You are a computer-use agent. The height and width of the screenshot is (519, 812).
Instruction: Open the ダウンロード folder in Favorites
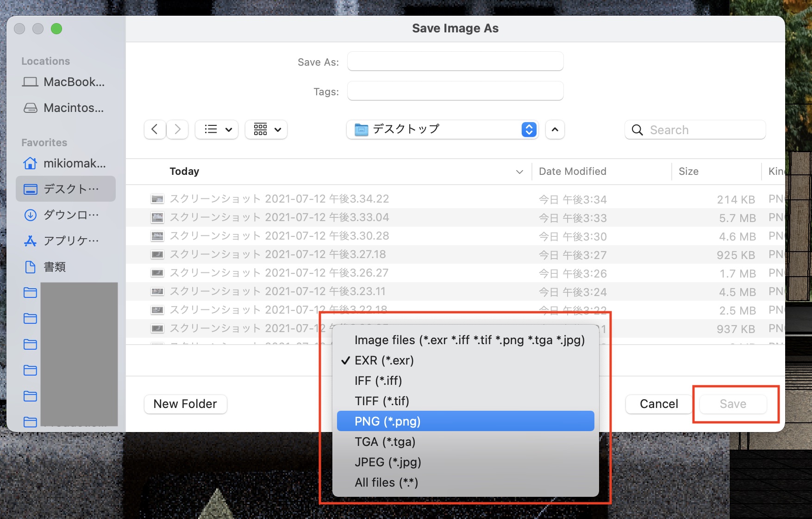65,215
